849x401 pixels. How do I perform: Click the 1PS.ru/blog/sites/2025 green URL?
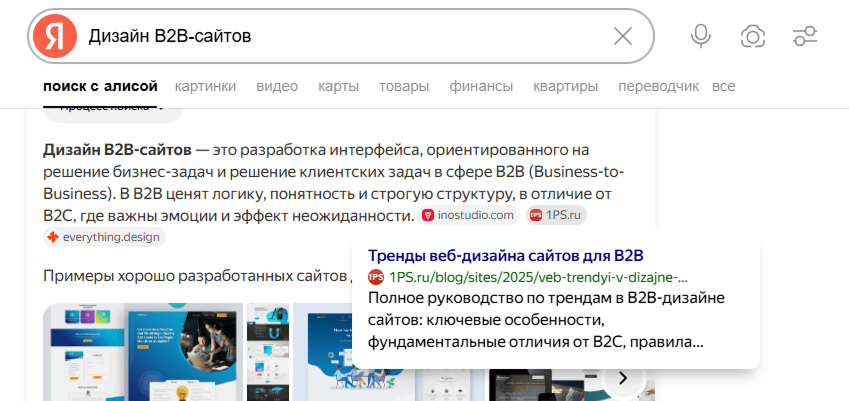tap(538, 277)
